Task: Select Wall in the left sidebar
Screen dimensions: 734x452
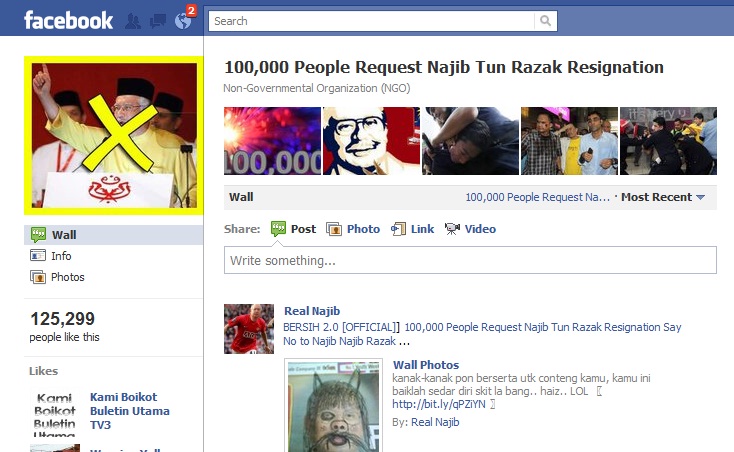Action: (x=114, y=235)
